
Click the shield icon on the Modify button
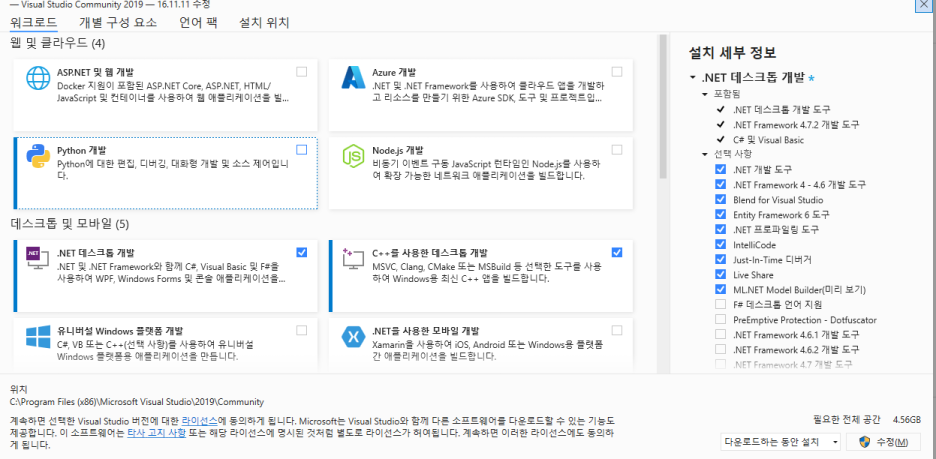pos(864,442)
